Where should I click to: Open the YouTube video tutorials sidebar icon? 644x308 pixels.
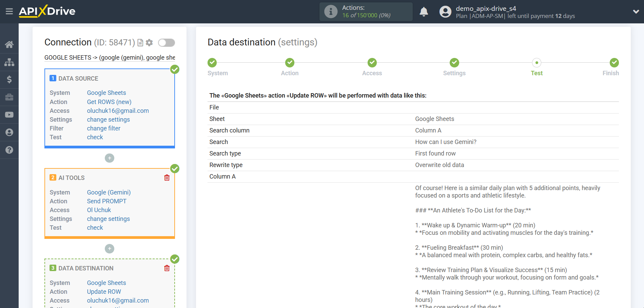[x=9, y=115]
